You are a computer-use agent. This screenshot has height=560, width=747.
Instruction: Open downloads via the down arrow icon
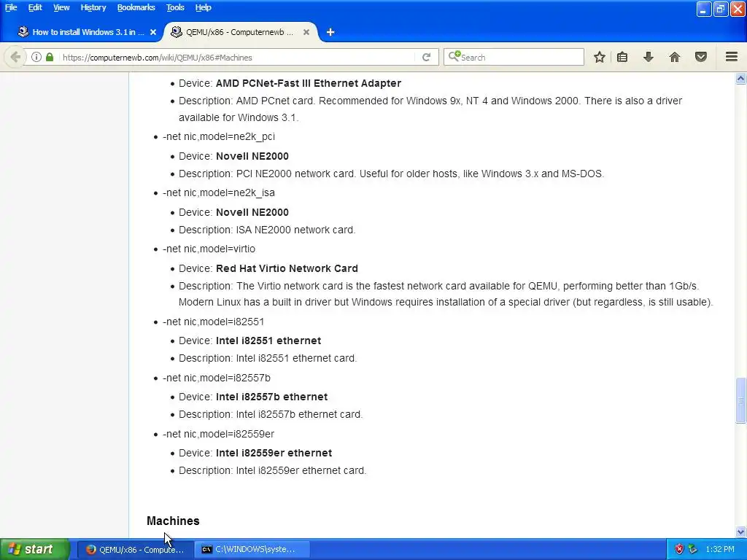[649, 57]
